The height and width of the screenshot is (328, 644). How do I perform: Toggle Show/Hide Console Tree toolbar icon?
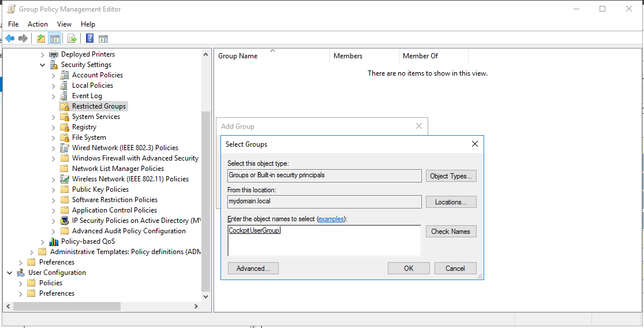click(x=55, y=39)
